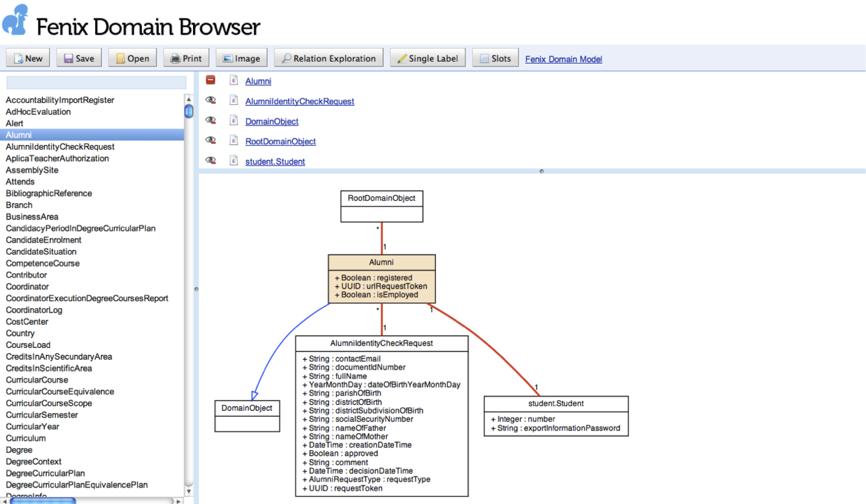Select Attends in class list
The height and width of the screenshot is (504, 866).
pos(20,181)
